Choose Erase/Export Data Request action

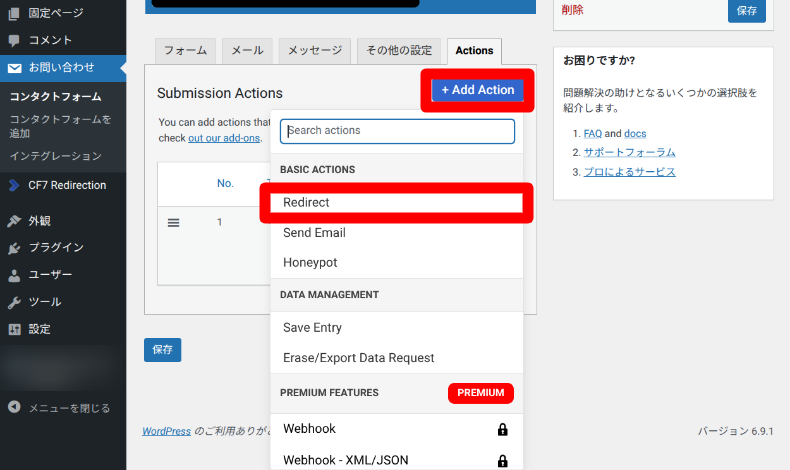pos(397,358)
